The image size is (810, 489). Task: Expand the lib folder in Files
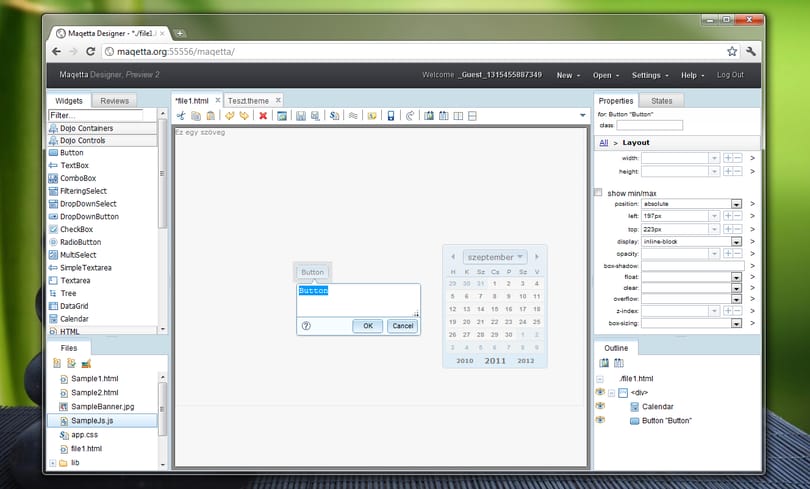[x=53, y=463]
